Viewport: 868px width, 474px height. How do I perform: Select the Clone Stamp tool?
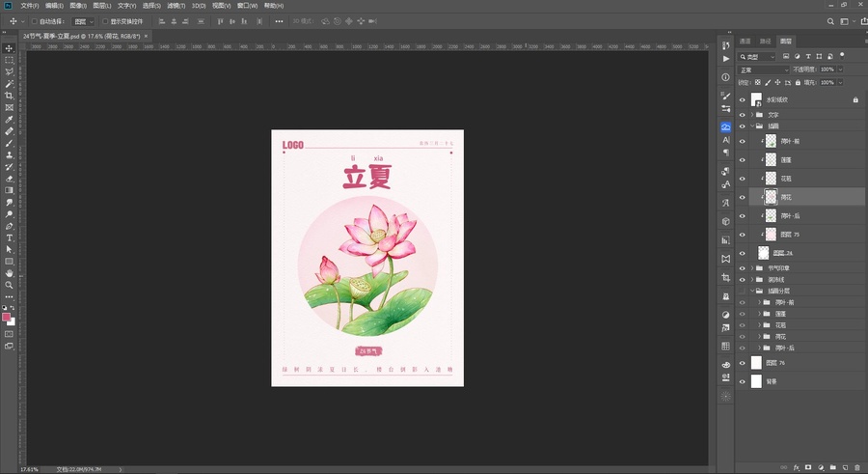pyautogui.click(x=9, y=154)
